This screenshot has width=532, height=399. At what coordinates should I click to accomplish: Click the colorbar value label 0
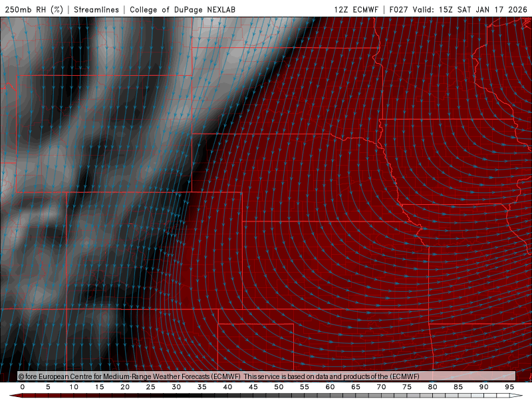(23, 387)
